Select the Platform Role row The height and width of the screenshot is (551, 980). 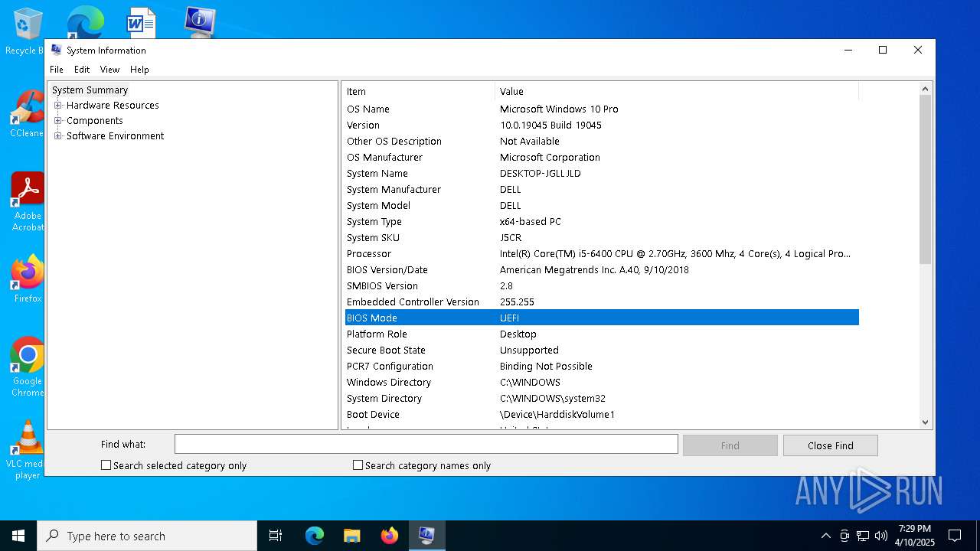(602, 334)
